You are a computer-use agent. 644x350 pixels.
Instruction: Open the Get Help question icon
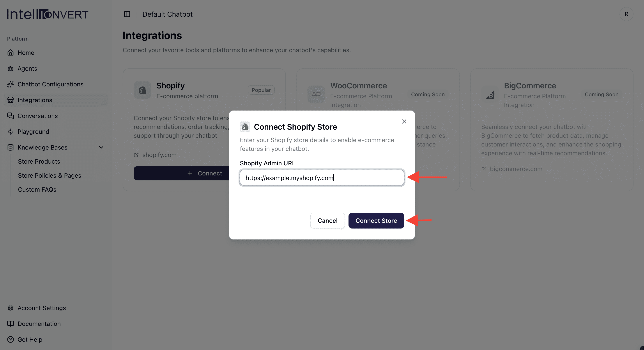(x=11, y=339)
